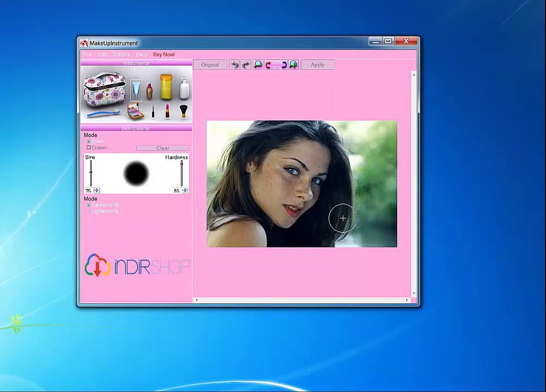Open the File menu
Screen dimensions: 546x392
(x=87, y=54)
